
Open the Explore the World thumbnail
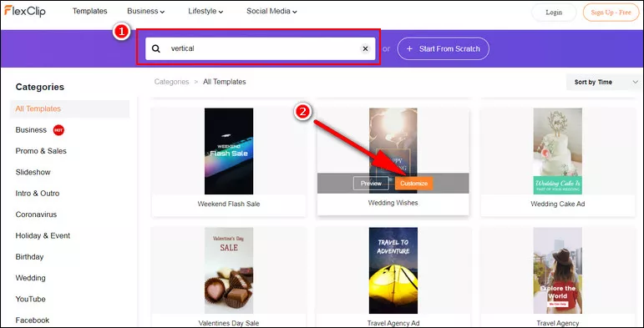tap(557, 270)
